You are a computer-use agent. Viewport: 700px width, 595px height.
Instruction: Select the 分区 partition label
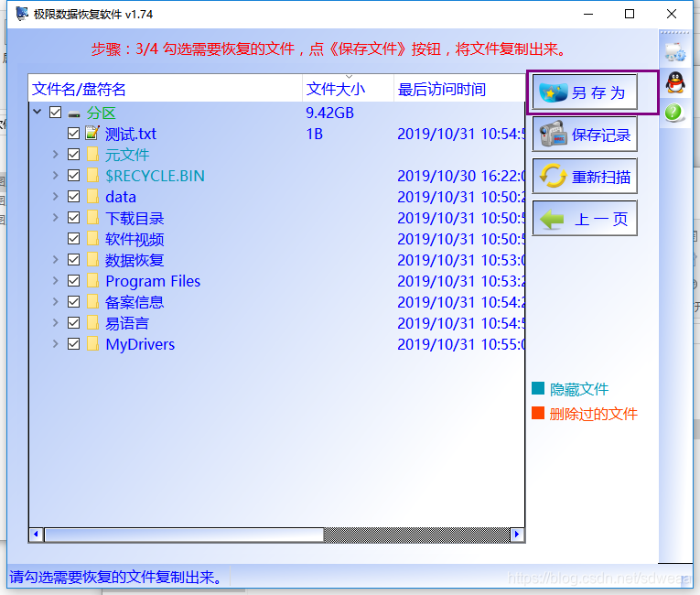tap(101, 113)
